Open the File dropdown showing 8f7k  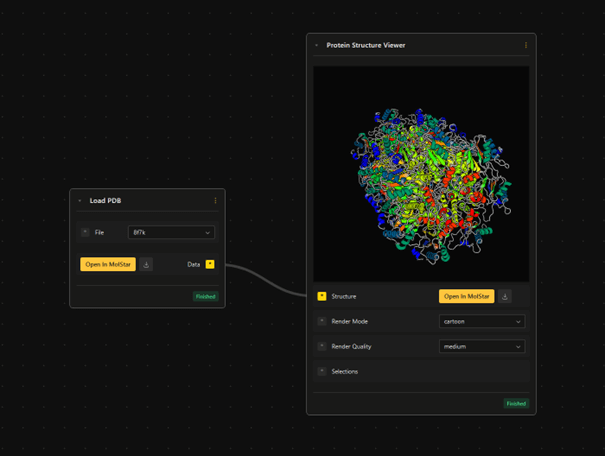coord(171,233)
